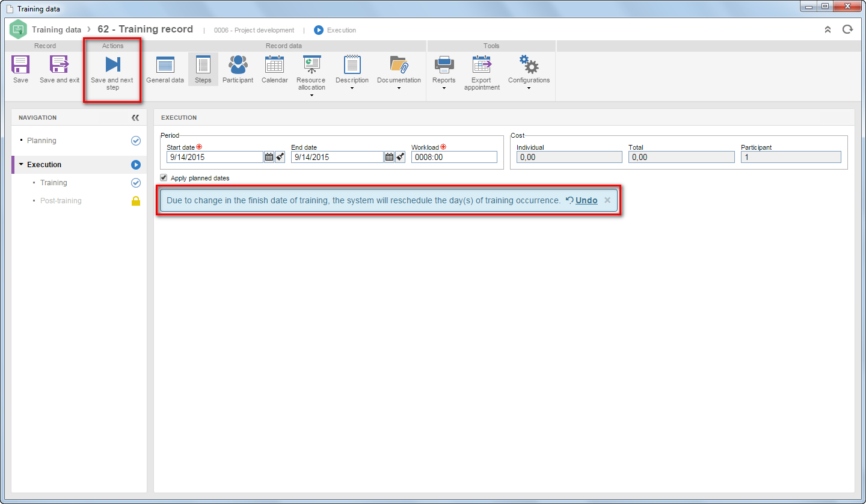Expand the Configurations dropdown arrow
This screenshot has height=504, width=866.
tap(529, 88)
